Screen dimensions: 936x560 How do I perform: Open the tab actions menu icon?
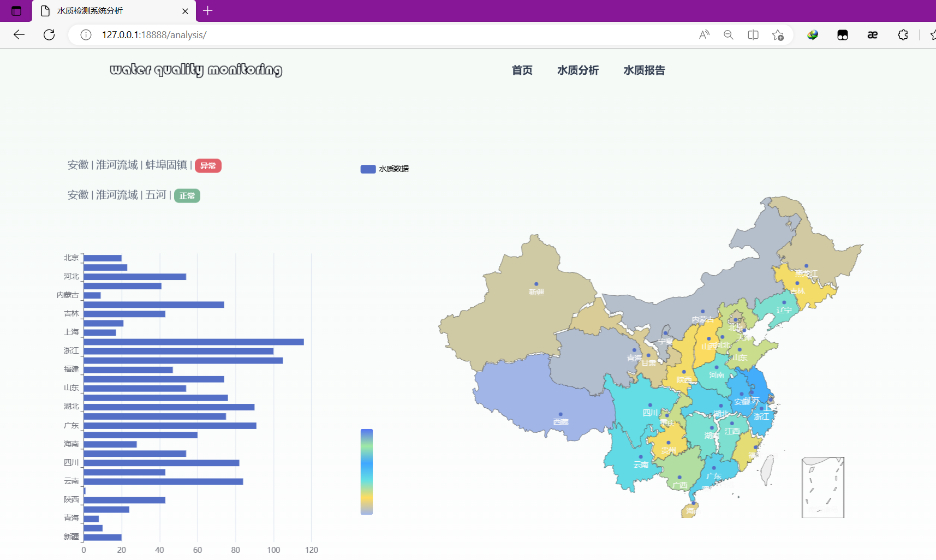click(x=16, y=11)
